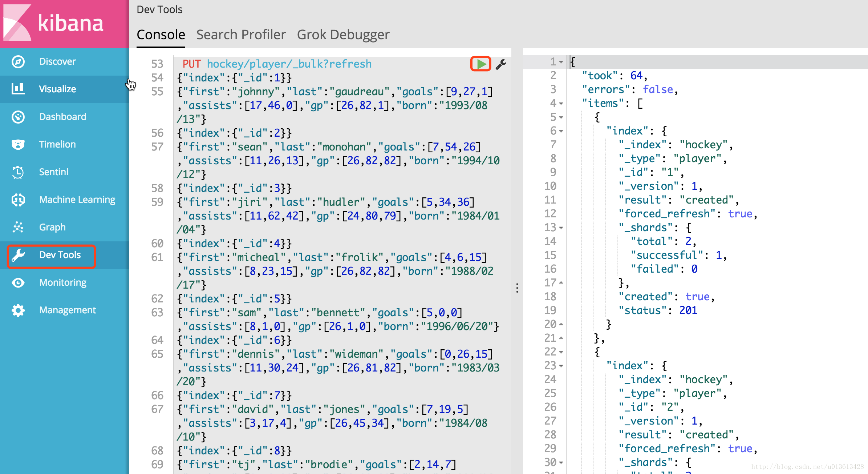Navigate to Visualize section
Image resolution: width=868 pixels, height=474 pixels.
coord(57,89)
